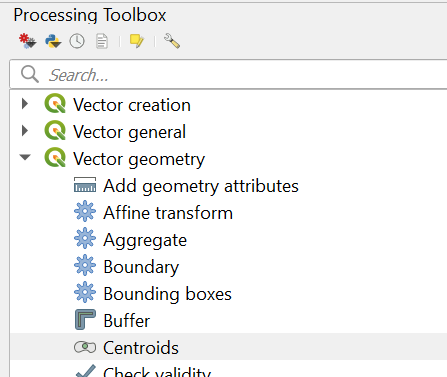Select Add geometry attributes algorithm
Image resolution: width=447 pixels, height=377 pixels.
click(x=201, y=186)
